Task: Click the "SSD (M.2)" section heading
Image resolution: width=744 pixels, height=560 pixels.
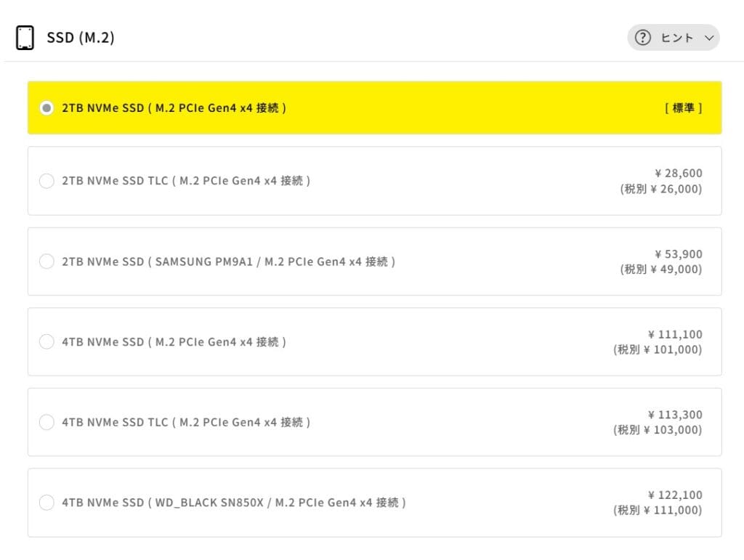Action: (81, 38)
